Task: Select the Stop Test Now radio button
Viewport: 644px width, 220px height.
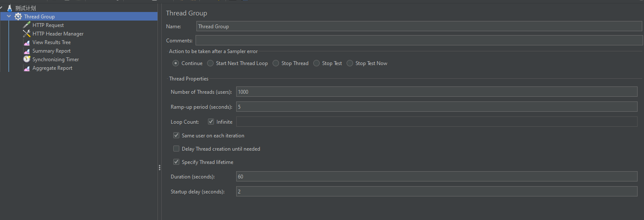Action: click(350, 63)
